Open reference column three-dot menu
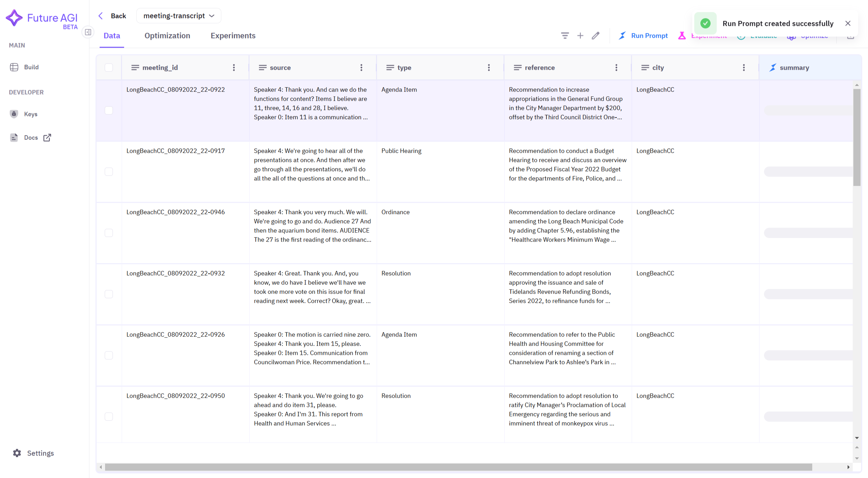Image resolution: width=868 pixels, height=478 pixels. (x=616, y=67)
